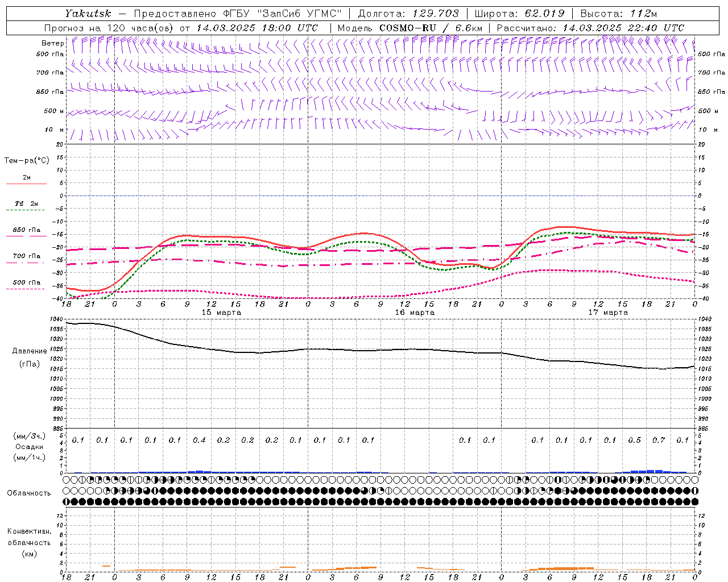
Task: Click the Рассчитано: 14.03.2025 22:40 UTC timestamp
Action: [x=590, y=28]
